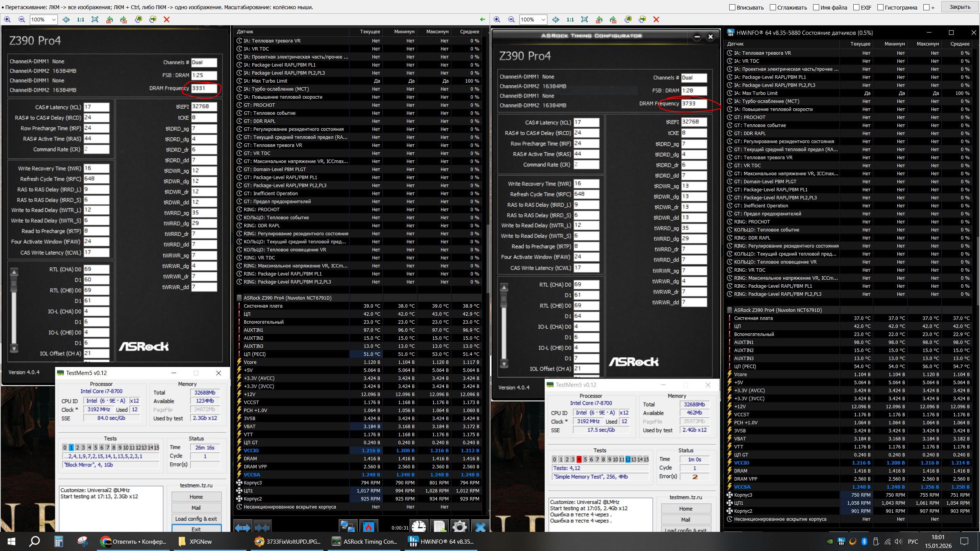Click zoom out icon in right panel

click(x=511, y=20)
